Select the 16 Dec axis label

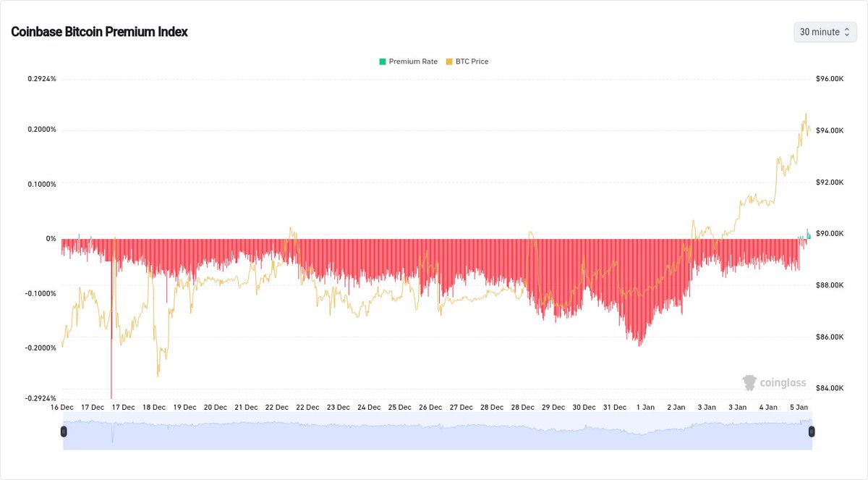click(x=61, y=407)
